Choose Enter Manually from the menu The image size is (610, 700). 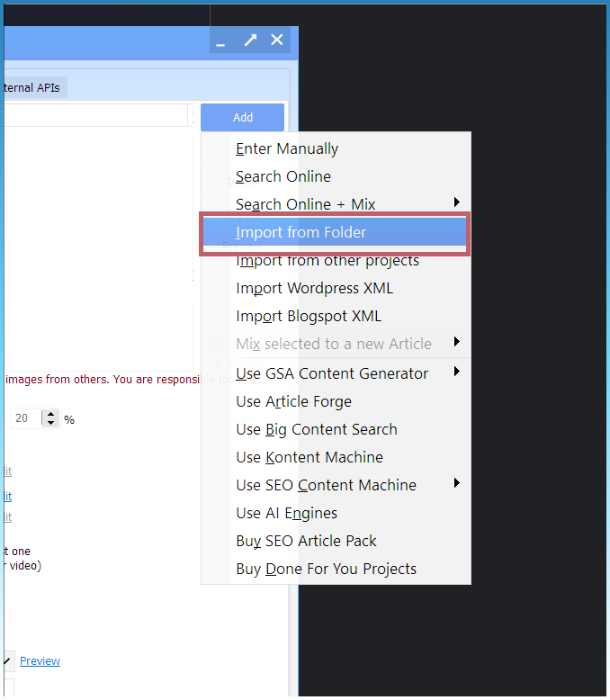(x=287, y=149)
